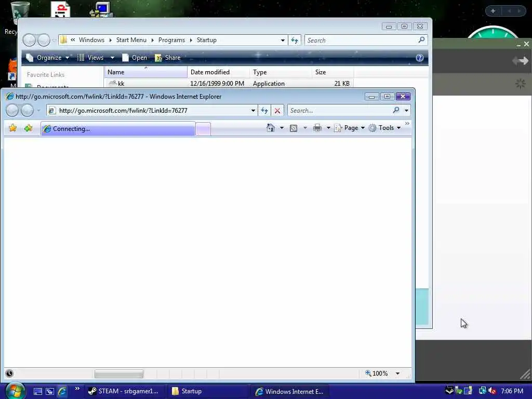Screen dimensions: 532x399
Task: Click the Start Menu breadcrumb
Action: 131,40
